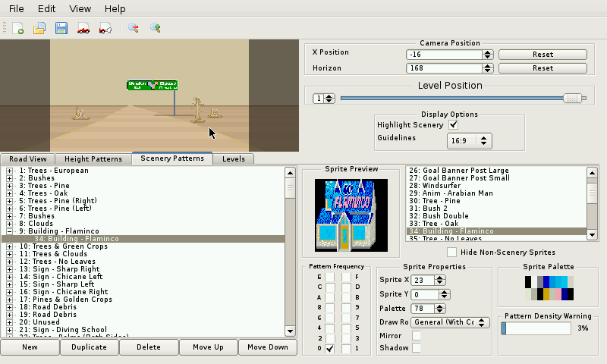607x364 pixels.
Task: Reset the Horizon value
Action: (542, 68)
